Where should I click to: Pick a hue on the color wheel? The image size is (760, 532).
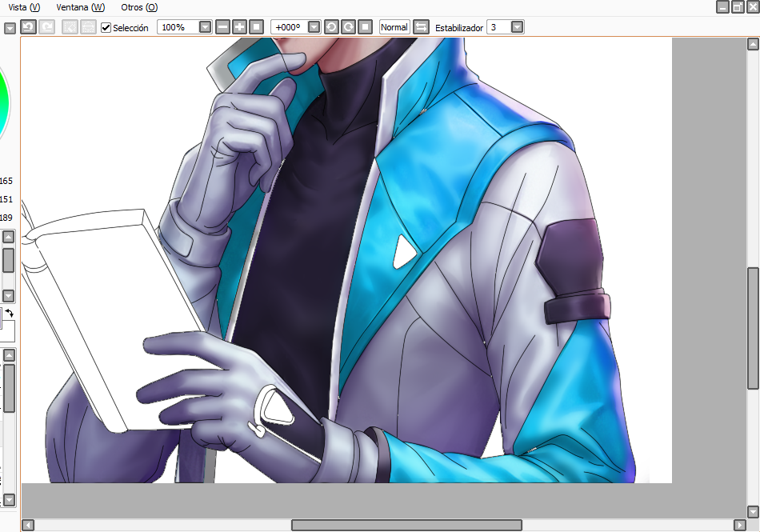[x=5, y=104]
